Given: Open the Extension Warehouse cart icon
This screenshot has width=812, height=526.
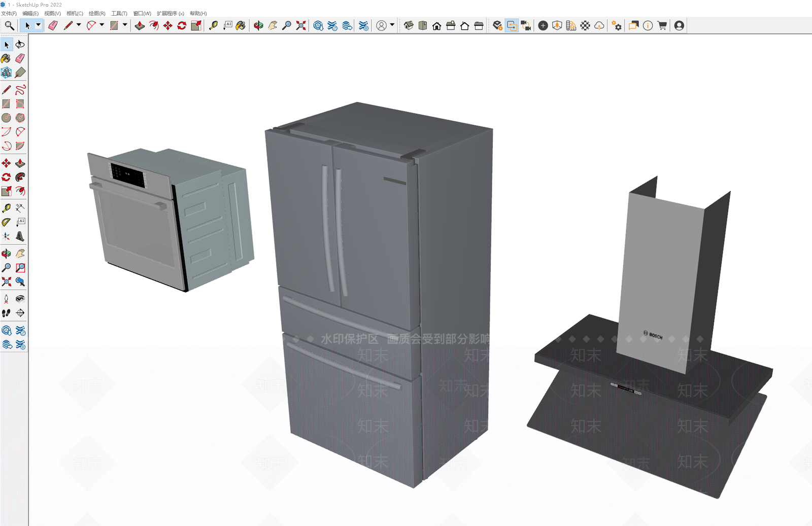Looking at the screenshot, I should (662, 25).
